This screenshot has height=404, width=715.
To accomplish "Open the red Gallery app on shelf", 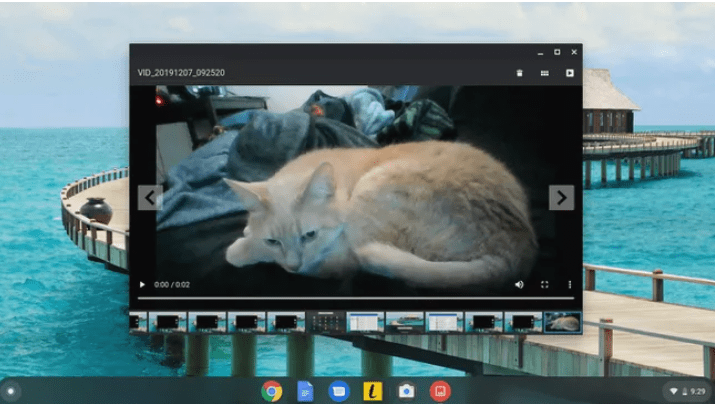I will pyautogui.click(x=440, y=391).
